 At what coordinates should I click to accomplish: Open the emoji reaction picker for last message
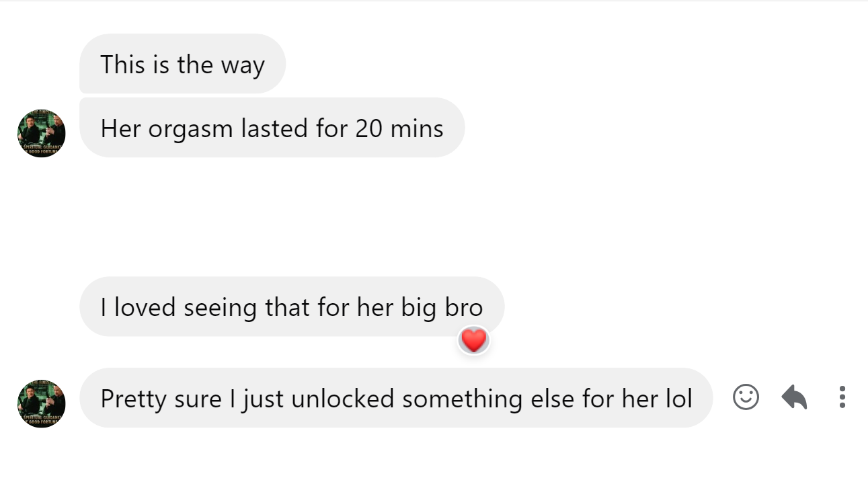click(x=746, y=397)
